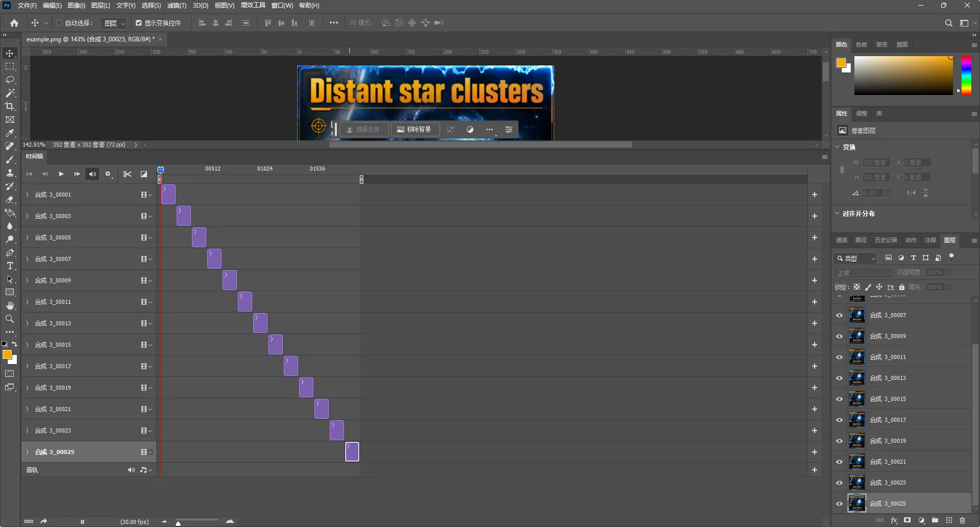Image resolution: width=980 pixels, height=527 pixels.
Task: Click the delete layer trash icon
Action: 963,520
